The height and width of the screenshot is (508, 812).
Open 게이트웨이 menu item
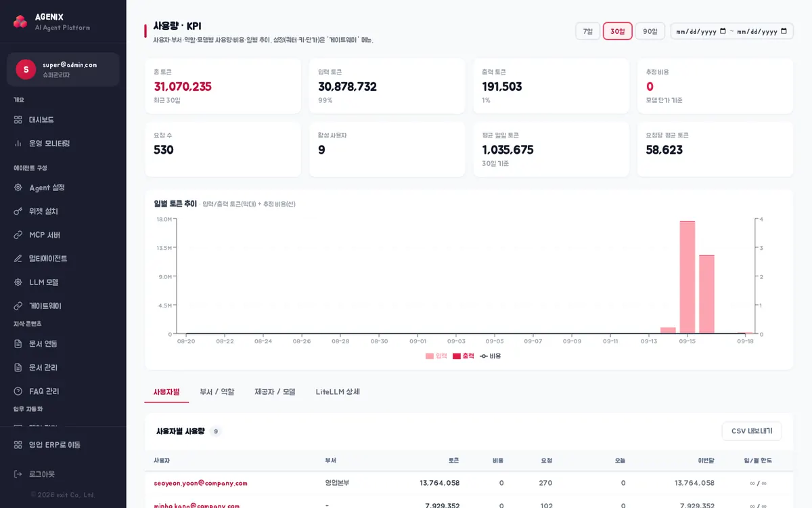(x=63, y=306)
